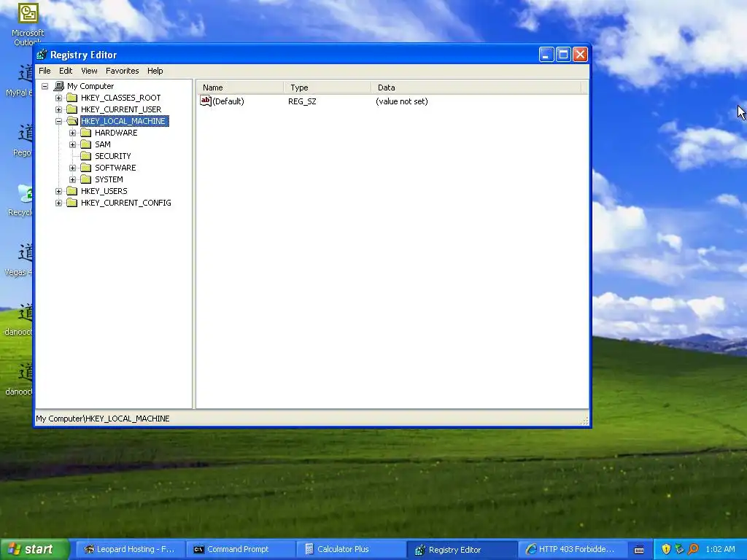The width and height of the screenshot is (747, 560).
Task: Click the 1:02 AM system clock
Action: (x=720, y=549)
